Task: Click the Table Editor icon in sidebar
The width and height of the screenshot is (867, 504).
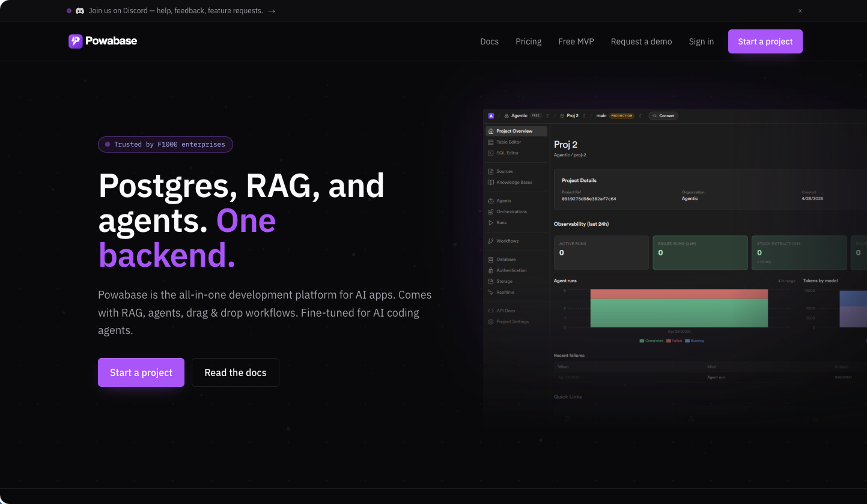Action: 491,142
